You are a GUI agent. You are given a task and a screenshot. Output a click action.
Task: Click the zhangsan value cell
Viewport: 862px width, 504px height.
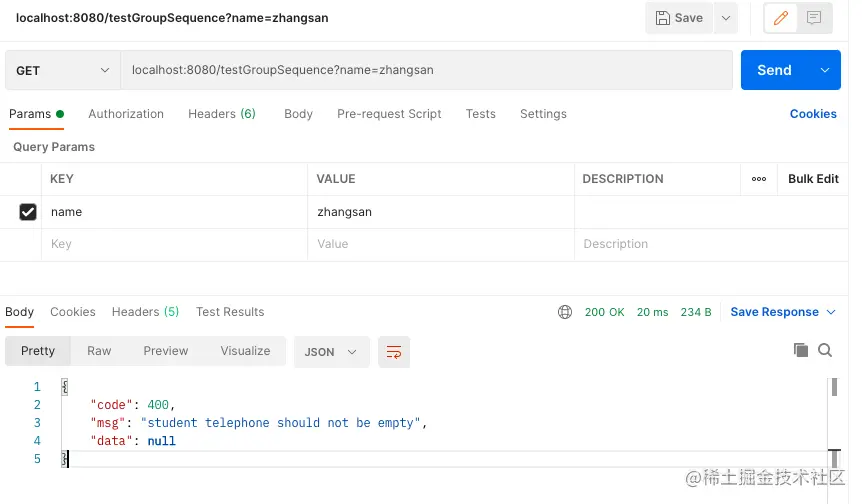pyautogui.click(x=441, y=212)
